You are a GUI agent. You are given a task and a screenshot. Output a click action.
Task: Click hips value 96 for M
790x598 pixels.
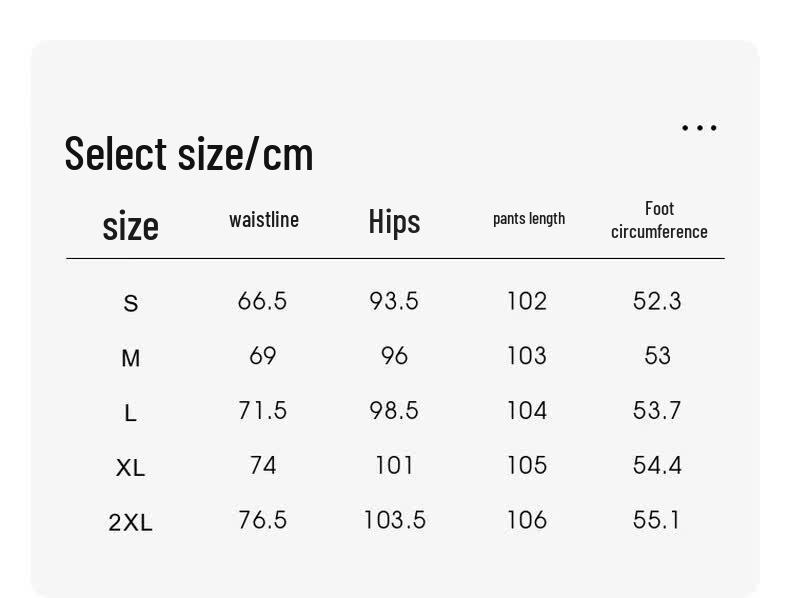point(394,356)
